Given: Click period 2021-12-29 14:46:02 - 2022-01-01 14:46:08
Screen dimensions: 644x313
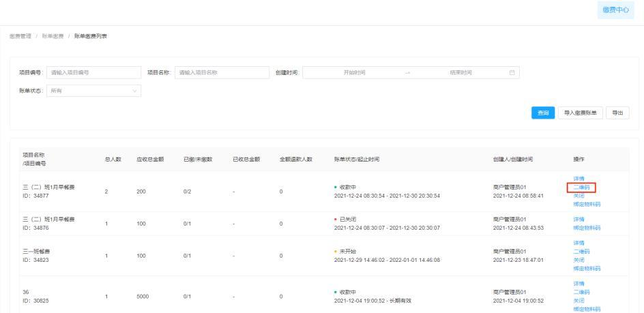Looking at the screenshot, I should click(x=387, y=260).
